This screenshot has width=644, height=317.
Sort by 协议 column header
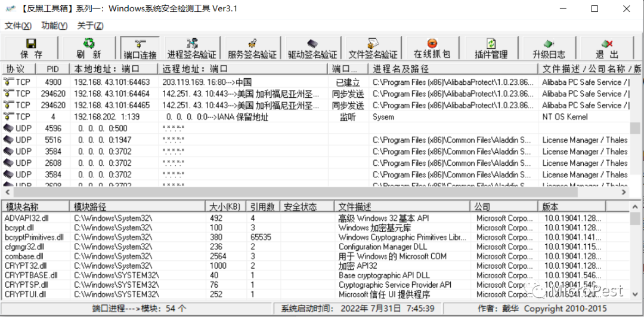click(x=19, y=69)
